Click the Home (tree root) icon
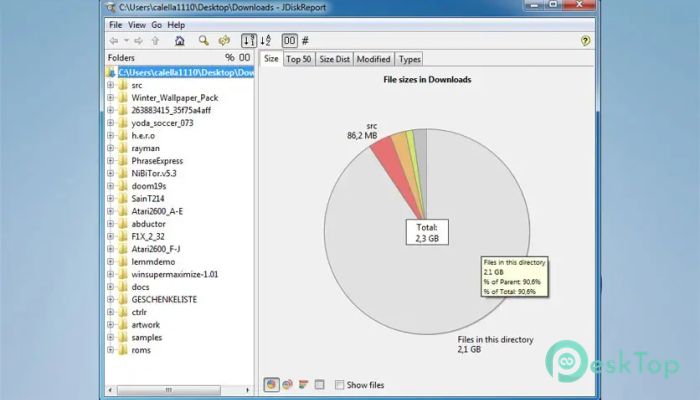 pyautogui.click(x=179, y=41)
